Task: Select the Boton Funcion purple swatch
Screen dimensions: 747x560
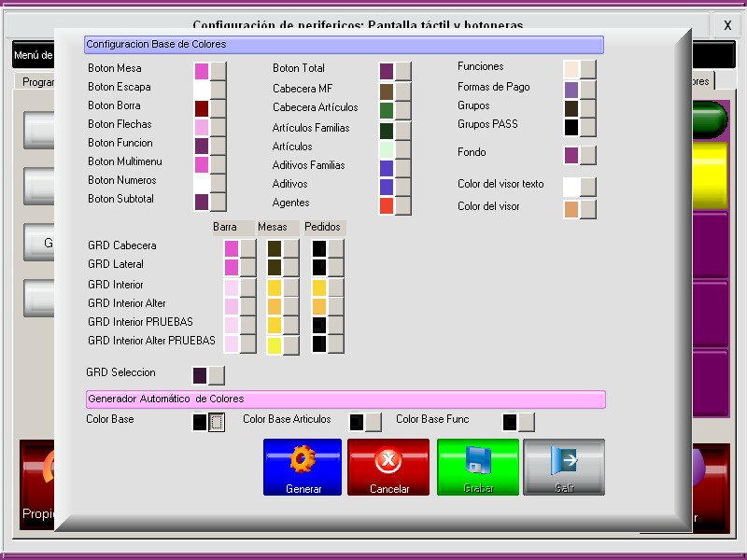Action: click(x=202, y=146)
